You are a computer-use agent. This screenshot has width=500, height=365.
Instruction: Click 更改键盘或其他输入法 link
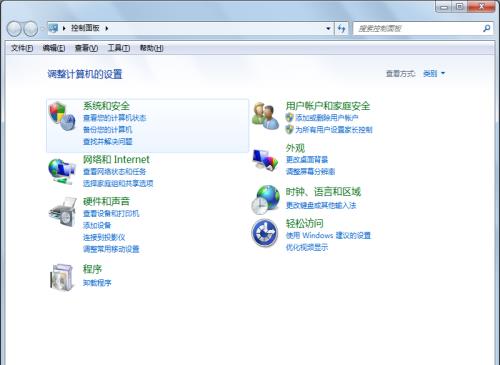click(321, 205)
